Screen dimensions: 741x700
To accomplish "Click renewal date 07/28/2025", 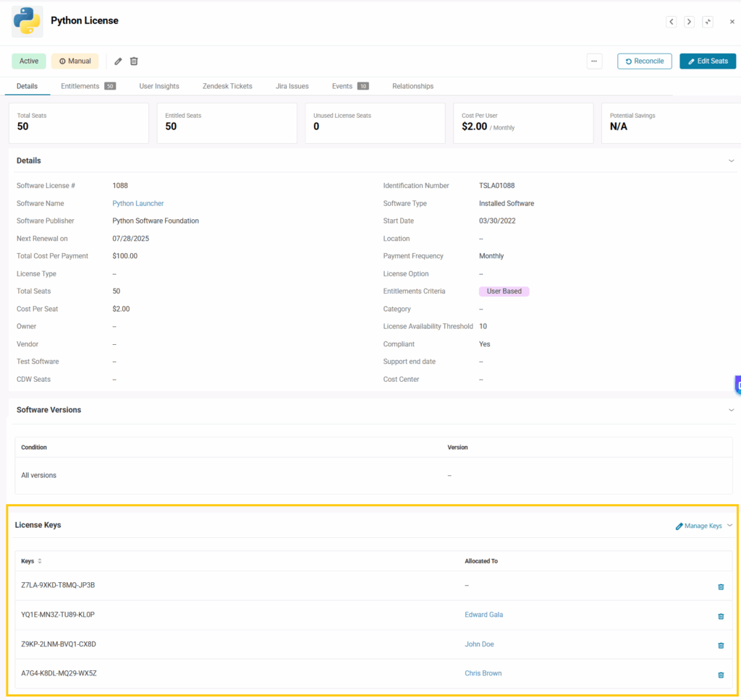I will point(130,239).
